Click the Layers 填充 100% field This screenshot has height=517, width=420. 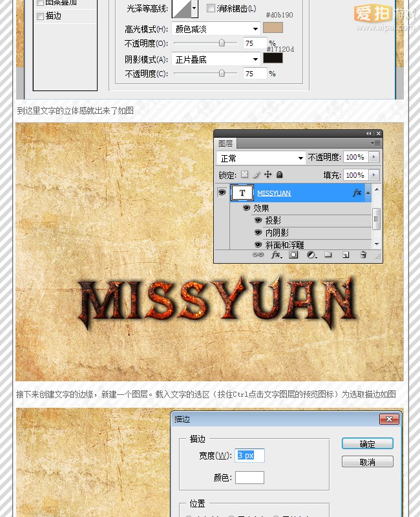[356, 174]
